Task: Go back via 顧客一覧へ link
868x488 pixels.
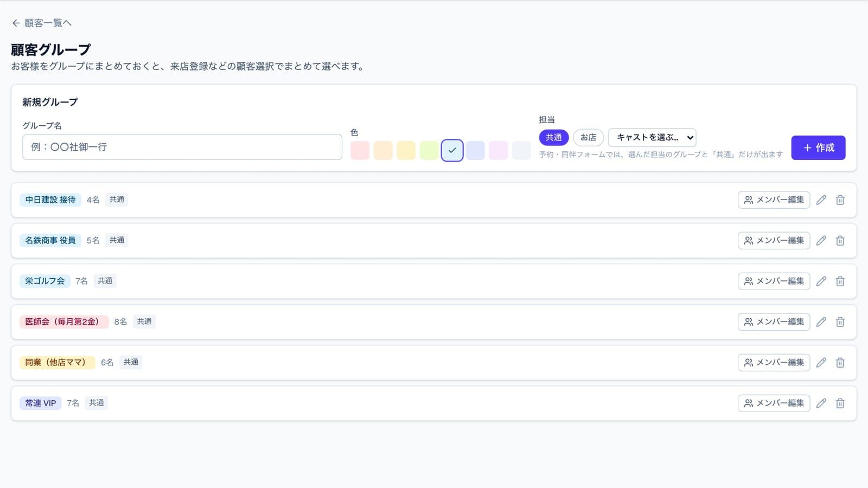Action: click(x=42, y=23)
